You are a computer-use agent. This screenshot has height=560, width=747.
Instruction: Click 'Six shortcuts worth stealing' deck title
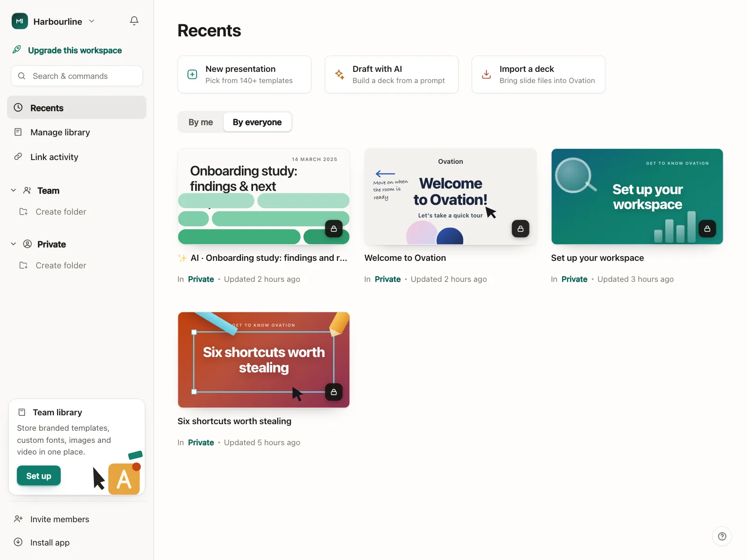(234, 421)
